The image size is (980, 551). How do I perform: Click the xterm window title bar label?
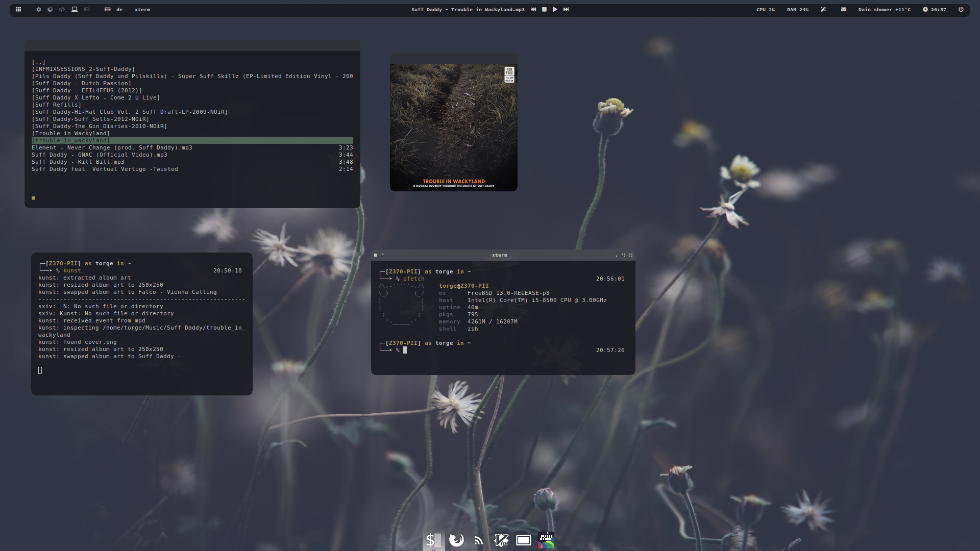[x=500, y=255]
